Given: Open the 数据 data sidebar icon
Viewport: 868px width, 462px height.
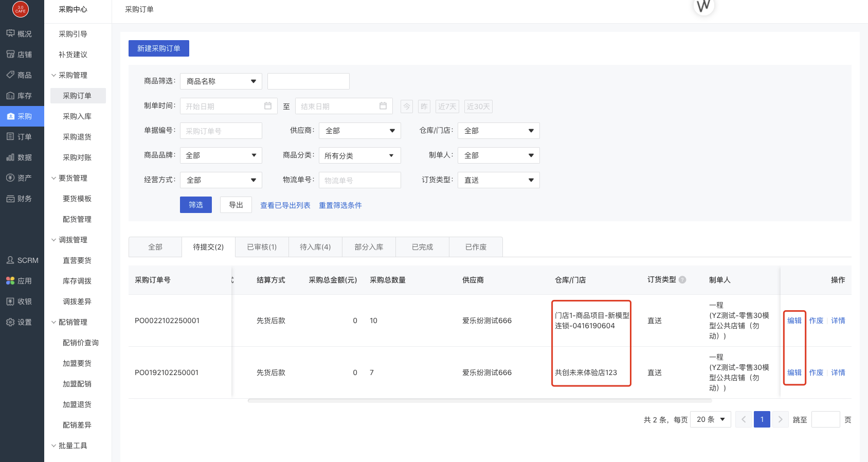Looking at the screenshot, I should 10,157.
